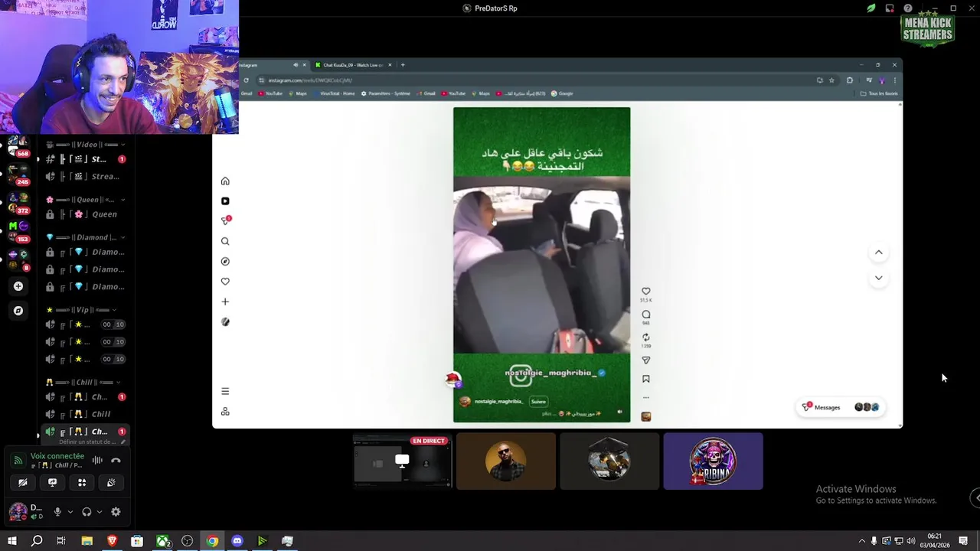Open Discord soundboard
Viewport: 980px width, 551px height.
[111, 483]
